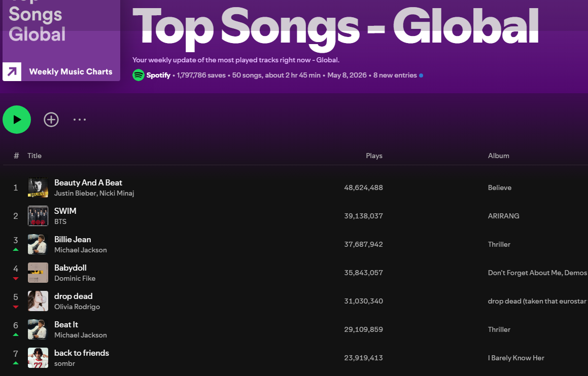The height and width of the screenshot is (376, 588).
Task: Open the song drop dead
Action: [x=74, y=296]
